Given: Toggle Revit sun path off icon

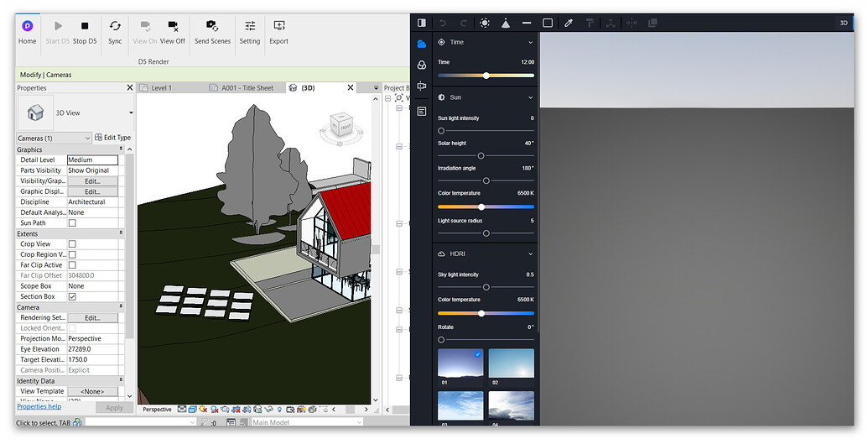Looking at the screenshot, I should click(x=203, y=410).
